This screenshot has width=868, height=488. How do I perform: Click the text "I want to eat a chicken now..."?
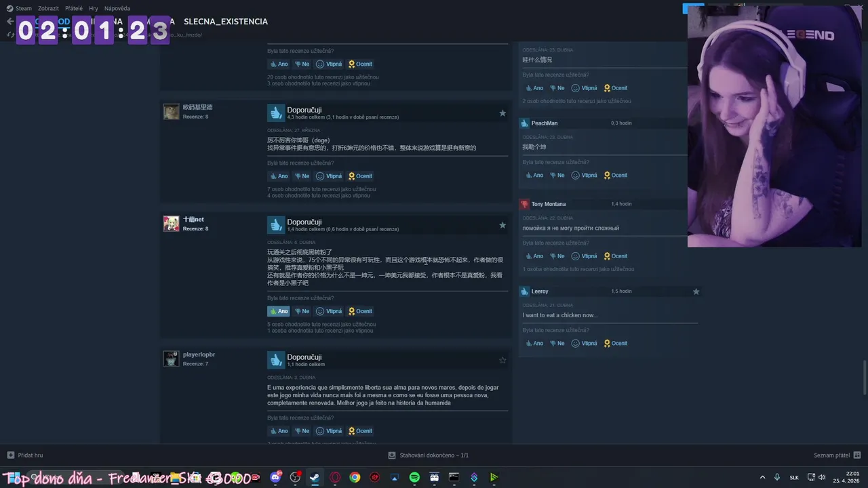[x=560, y=315]
